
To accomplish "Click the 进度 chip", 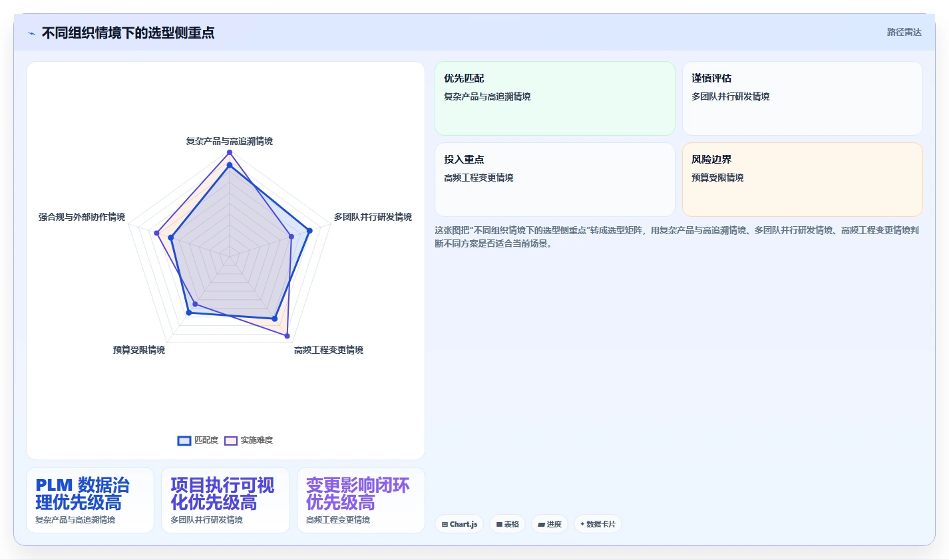I will pyautogui.click(x=550, y=524).
